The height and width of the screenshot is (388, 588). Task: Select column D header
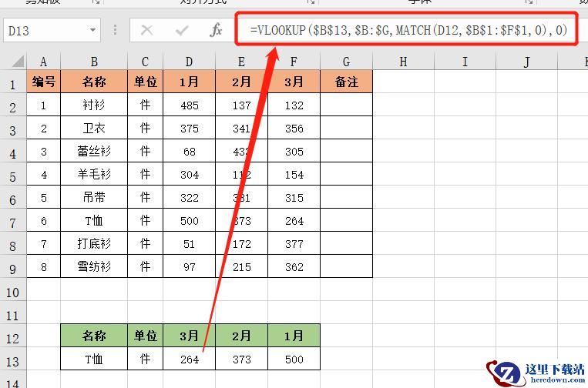click(189, 62)
